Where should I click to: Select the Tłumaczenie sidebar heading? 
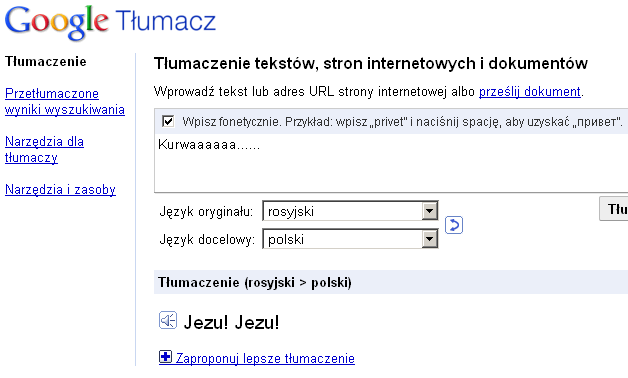point(46,62)
